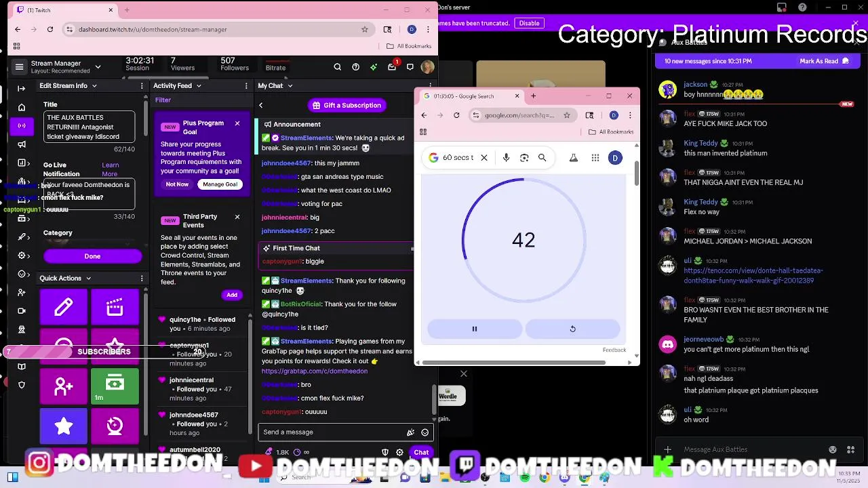Screen dimensions: 868x488
Task: Open the Filter link in Activity Feed
Action: 163,100
